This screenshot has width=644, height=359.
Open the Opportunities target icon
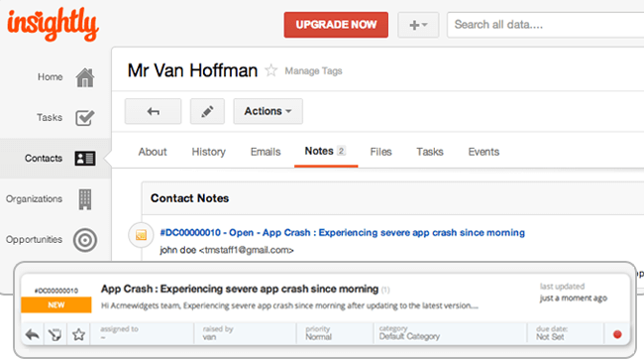click(85, 240)
